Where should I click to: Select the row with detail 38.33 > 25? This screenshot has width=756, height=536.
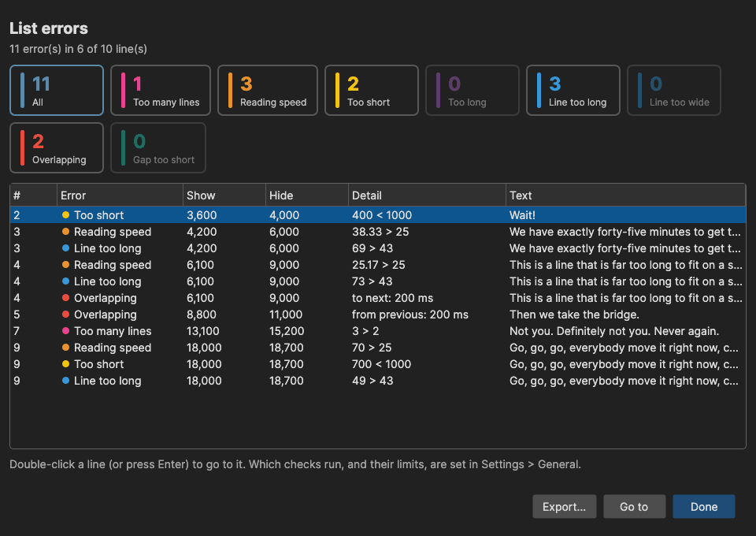click(x=377, y=232)
